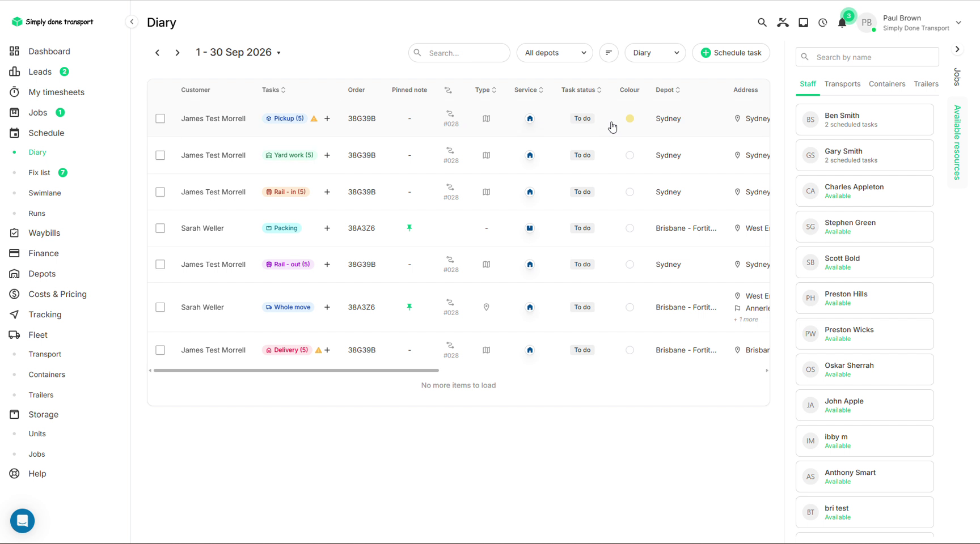Go to next date range
Screen dimensions: 980x544
(x=178, y=53)
